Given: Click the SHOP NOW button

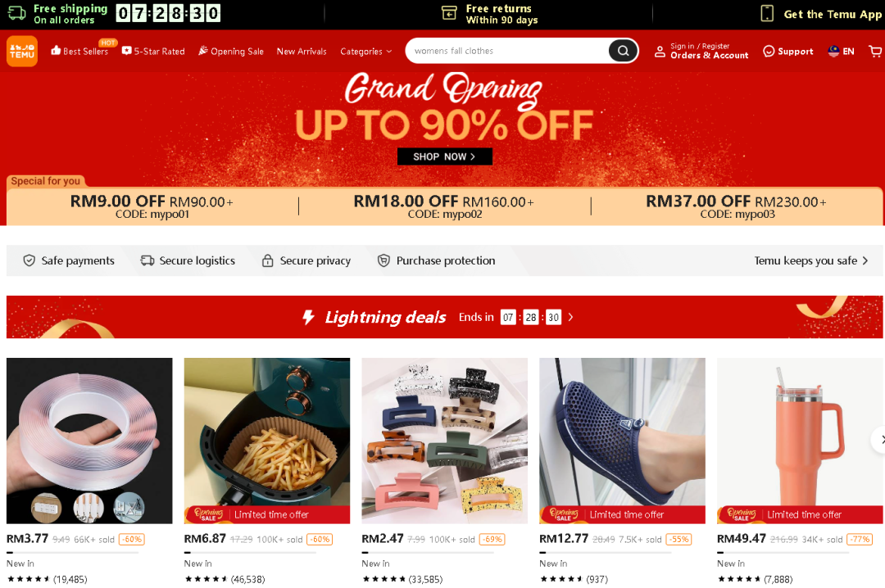Looking at the screenshot, I should [445, 156].
